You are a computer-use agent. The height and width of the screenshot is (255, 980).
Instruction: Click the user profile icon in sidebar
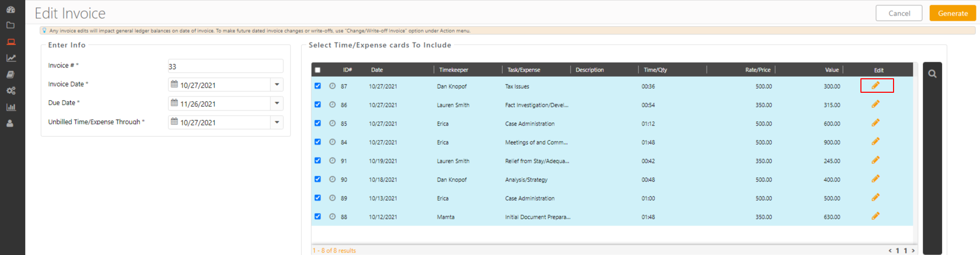[10, 124]
